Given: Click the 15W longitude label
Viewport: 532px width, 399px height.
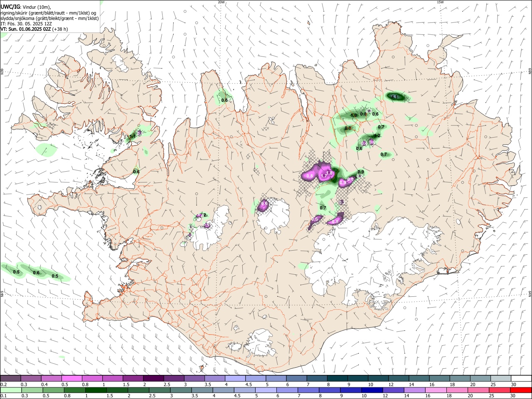Looking at the screenshot, I should (x=440, y=2).
